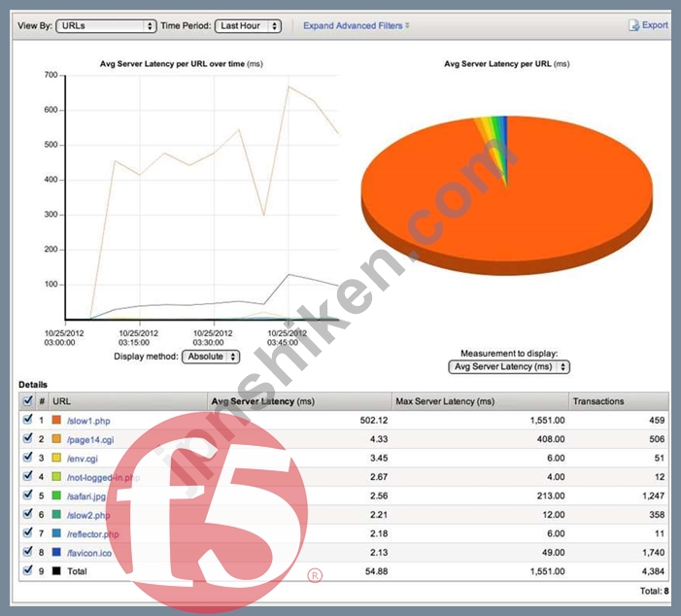The image size is (681, 616).
Task: Sort by Max Server Latency column header
Action: (x=480, y=401)
